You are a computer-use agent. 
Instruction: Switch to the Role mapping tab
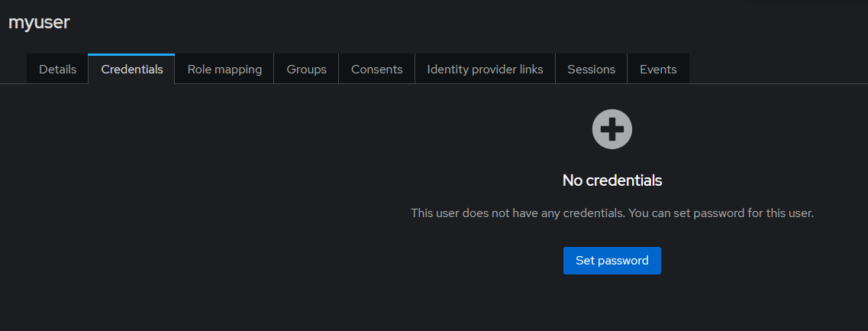224,69
